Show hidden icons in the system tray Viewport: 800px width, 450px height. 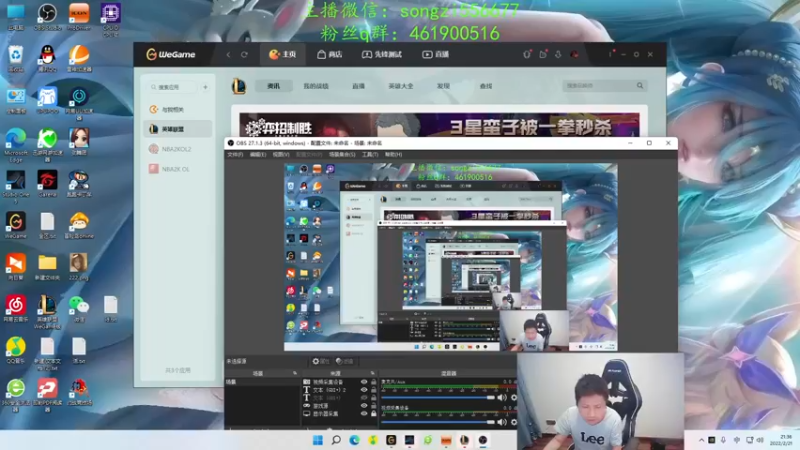(x=701, y=440)
